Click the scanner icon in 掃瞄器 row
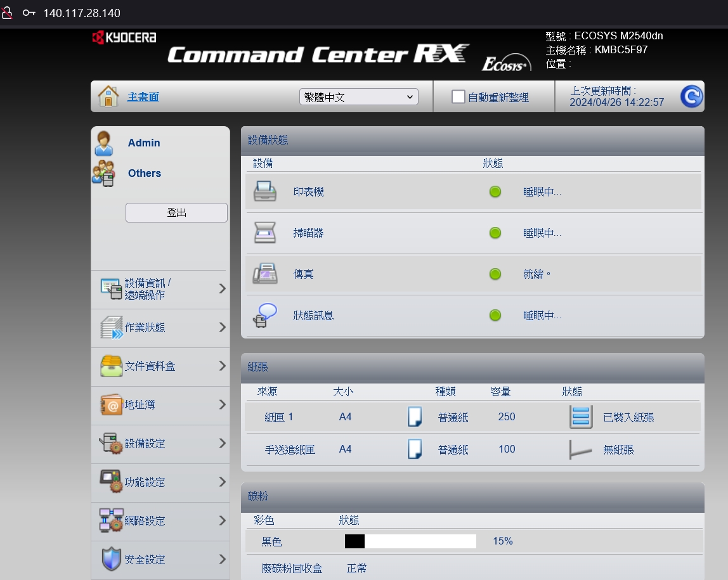Viewport: 728px width, 580px height. [x=265, y=233]
